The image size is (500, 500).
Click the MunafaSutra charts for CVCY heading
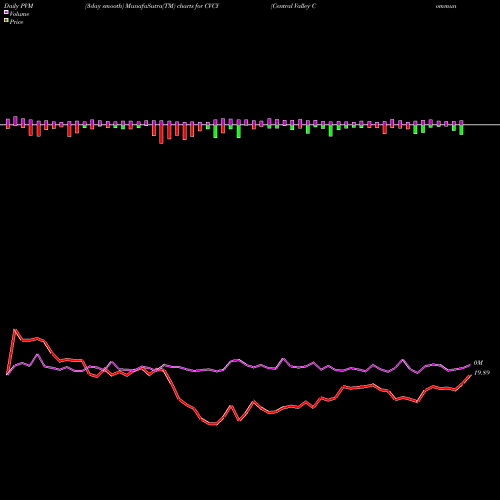152,6
